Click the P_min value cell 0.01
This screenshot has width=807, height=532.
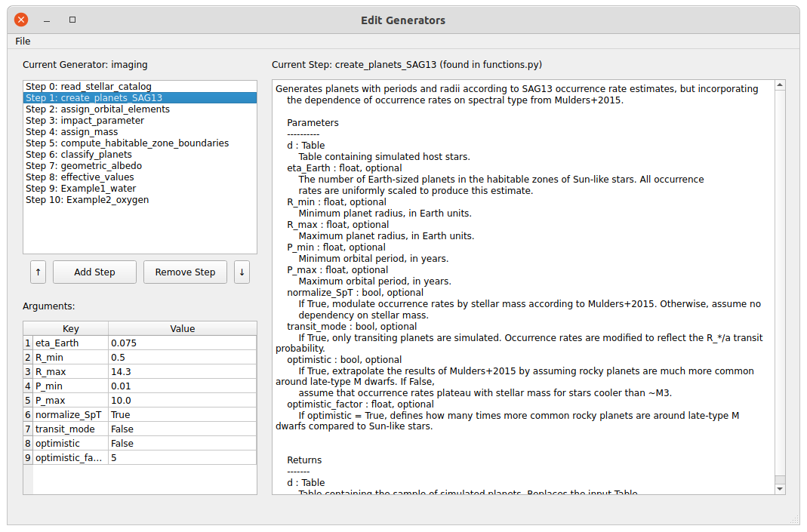click(182, 386)
